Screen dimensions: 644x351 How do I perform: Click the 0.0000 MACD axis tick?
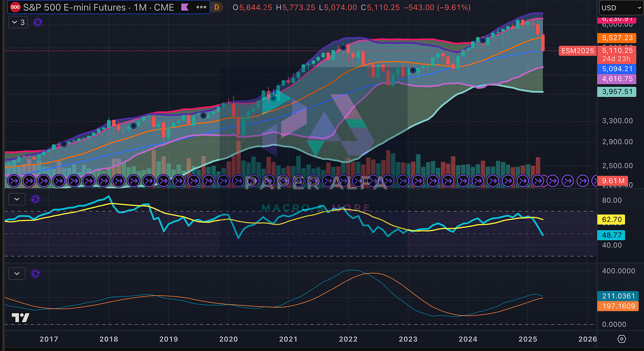613,324
